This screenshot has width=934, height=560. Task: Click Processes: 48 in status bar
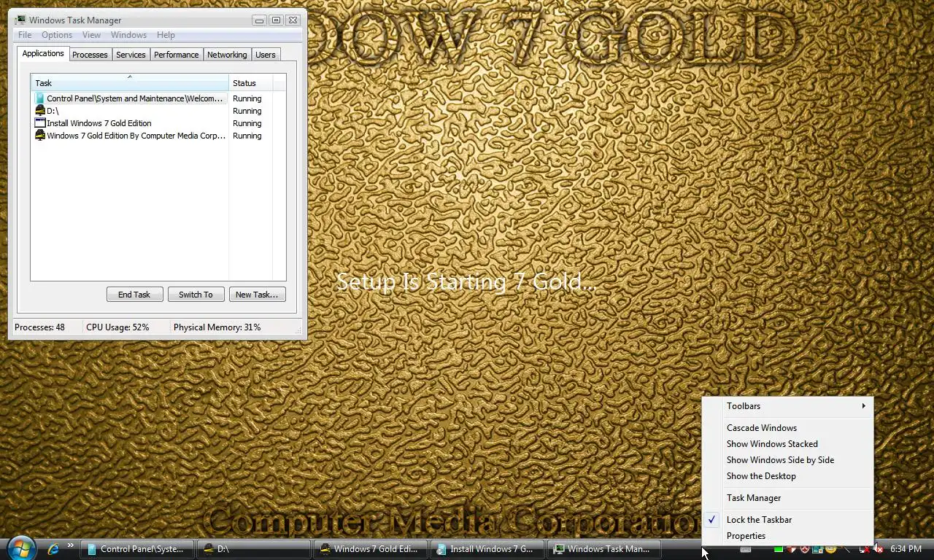(39, 327)
